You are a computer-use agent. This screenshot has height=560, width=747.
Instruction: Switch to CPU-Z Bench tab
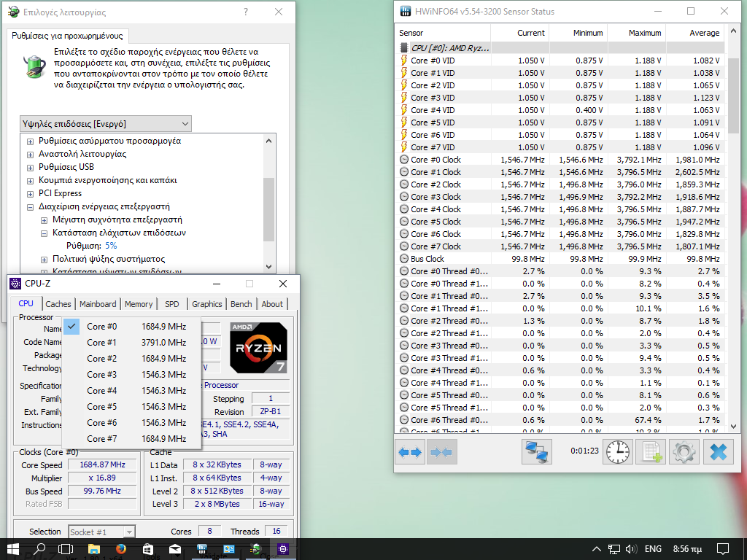coord(241,304)
